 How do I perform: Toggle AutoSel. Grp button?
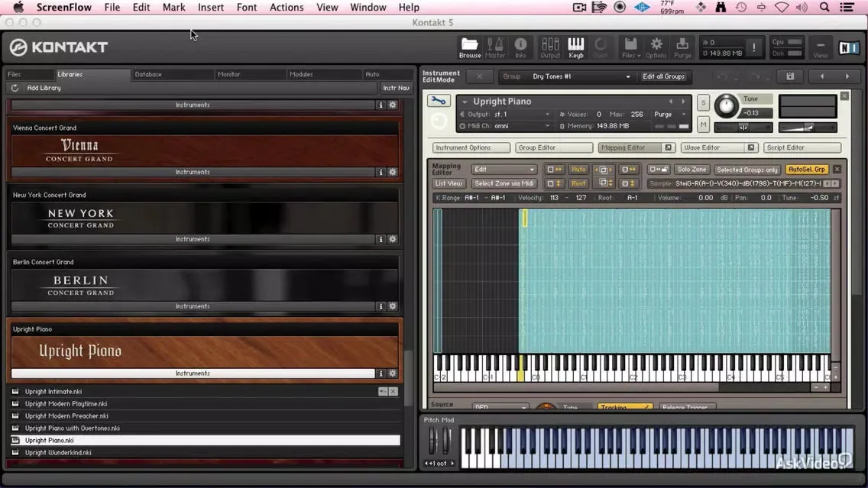click(x=807, y=170)
